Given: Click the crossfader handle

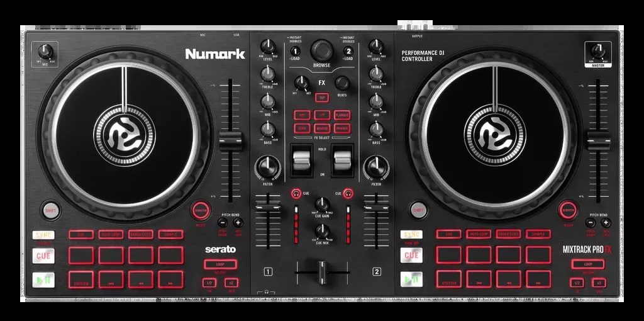Looking at the screenshot, I should 323,272.
